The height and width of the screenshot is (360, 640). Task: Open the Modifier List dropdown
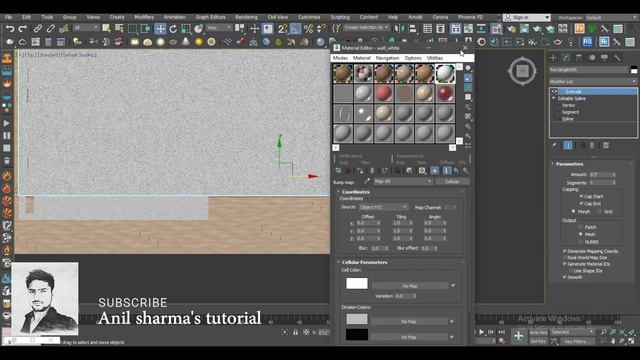593,82
